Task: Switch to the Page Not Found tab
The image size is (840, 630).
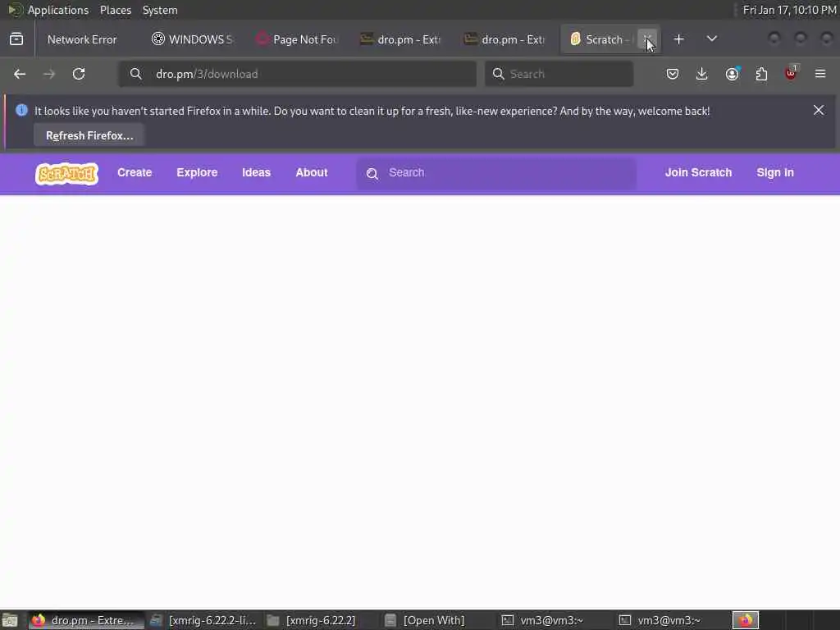Action: click(296, 39)
